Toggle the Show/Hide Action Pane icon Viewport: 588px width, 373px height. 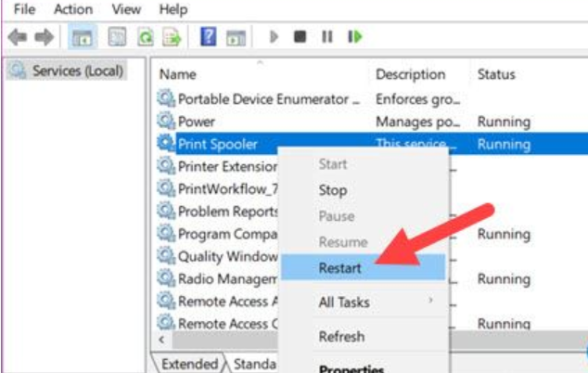click(236, 37)
